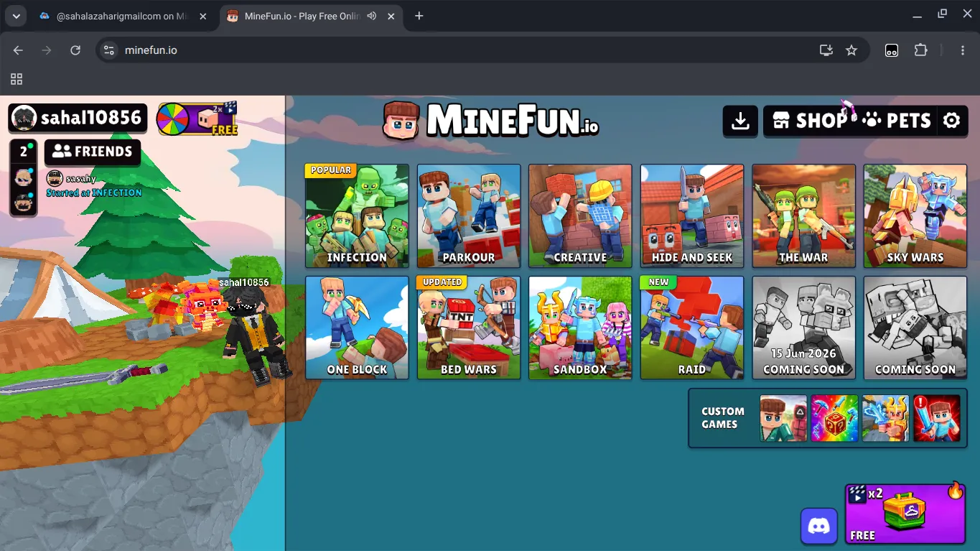Play the SKY WARS game mode
This screenshot has width=980, height=551.
pyautogui.click(x=915, y=216)
